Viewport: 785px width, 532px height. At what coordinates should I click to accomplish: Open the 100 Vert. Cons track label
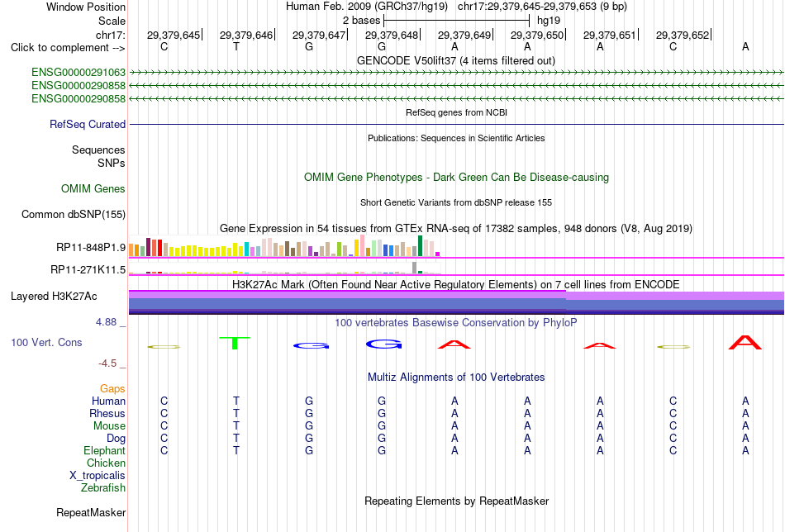click(46, 342)
